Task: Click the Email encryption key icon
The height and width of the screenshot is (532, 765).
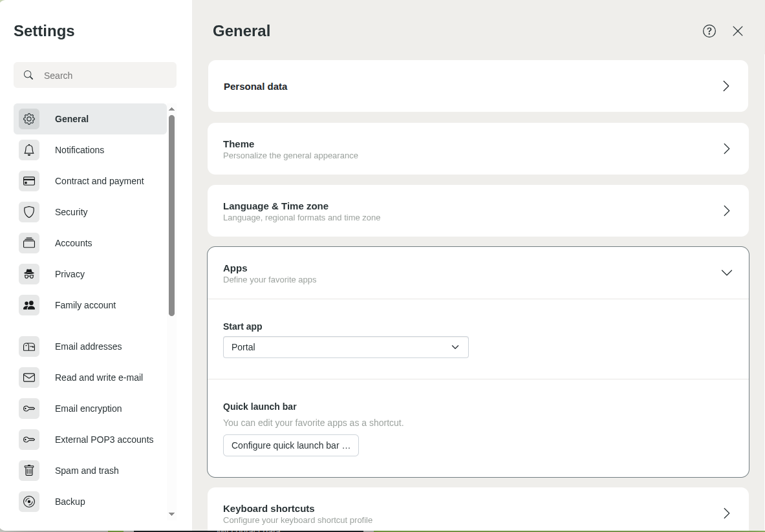Action: (x=29, y=409)
